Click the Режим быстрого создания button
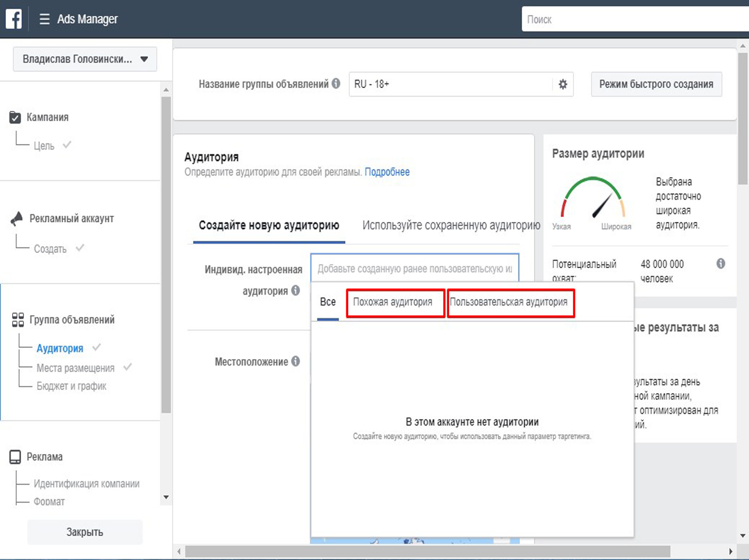Screen dimensions: 749x560 coord(656,84)
